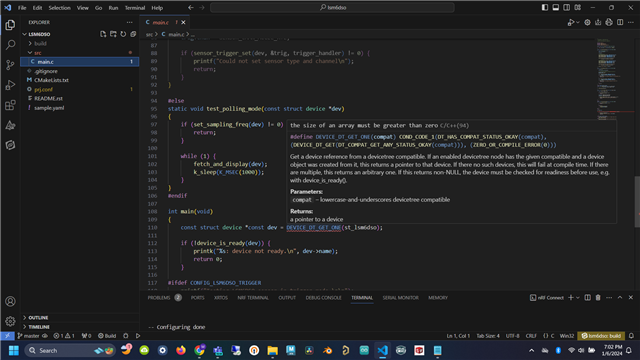The height and width of the screenshot is (360, 640).
Task: Open Customize Layout options
Action: click(578, 7)
